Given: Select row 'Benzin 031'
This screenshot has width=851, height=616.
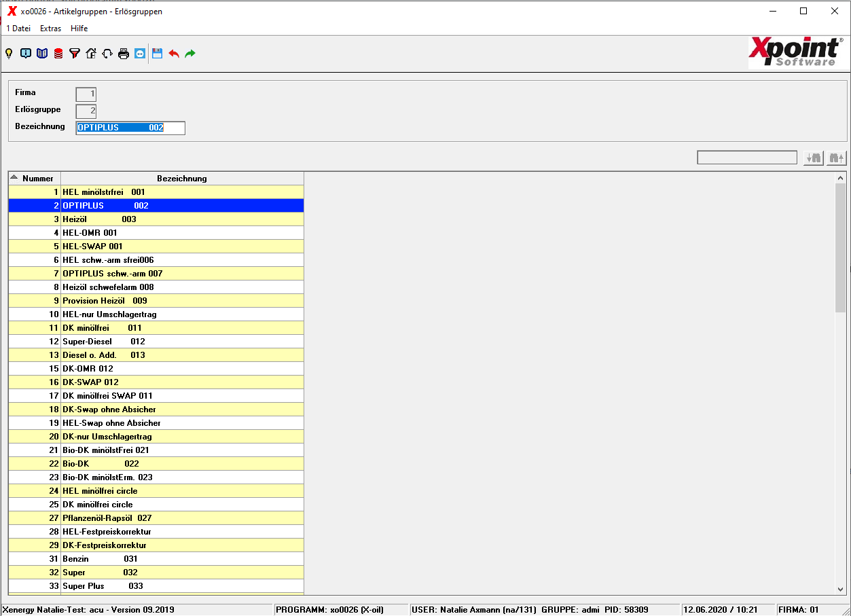Looking at the screenshot, I should point(156,559).
